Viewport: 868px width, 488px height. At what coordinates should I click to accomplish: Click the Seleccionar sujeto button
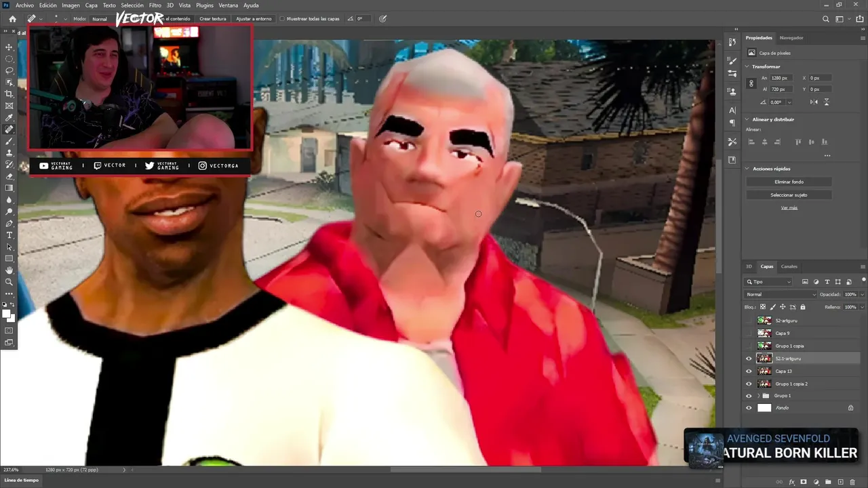pos(789,195)
